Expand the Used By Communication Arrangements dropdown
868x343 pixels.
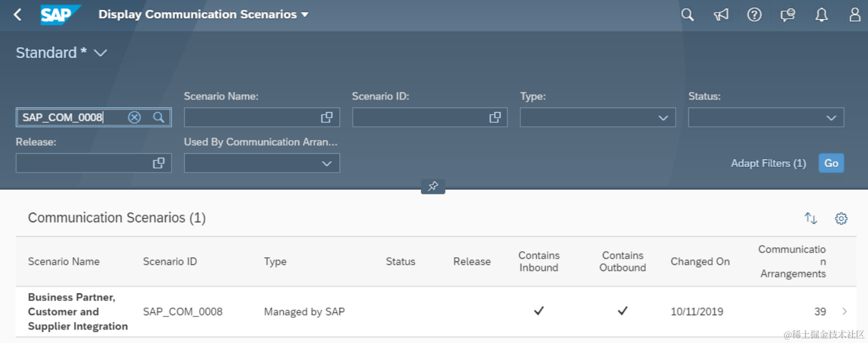click(327, 163)
